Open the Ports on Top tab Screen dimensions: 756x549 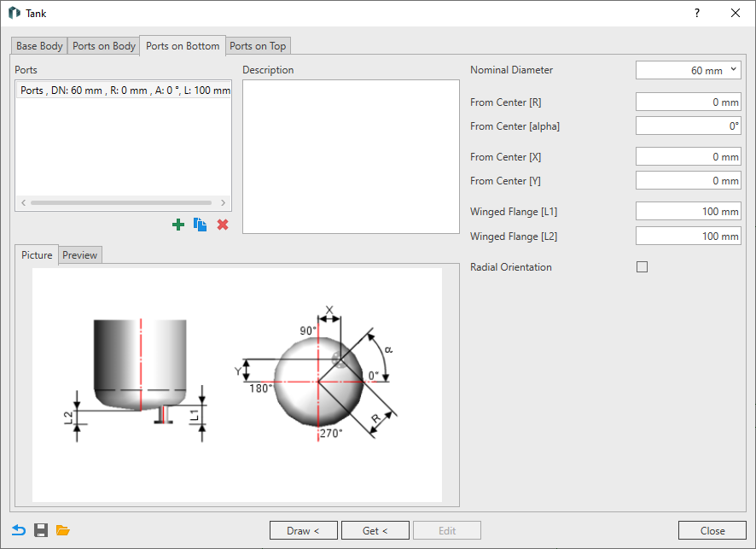click(x=258, y=46)
